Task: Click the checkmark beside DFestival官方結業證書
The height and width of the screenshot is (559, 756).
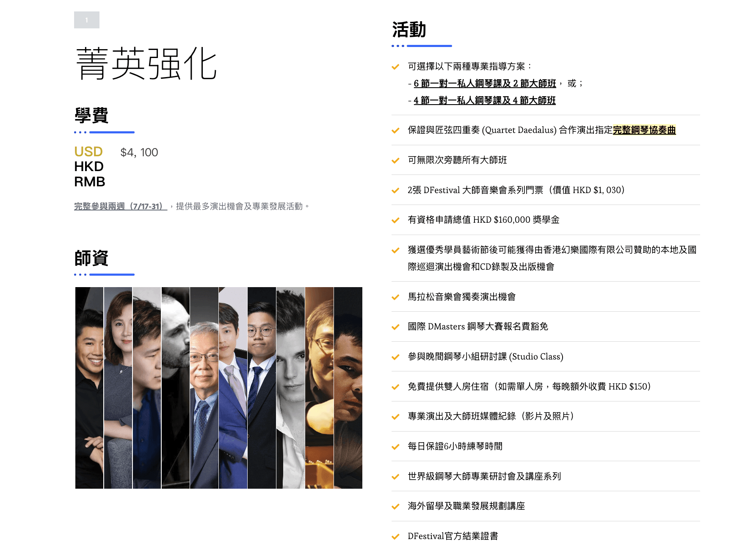Action: point(395,537)
